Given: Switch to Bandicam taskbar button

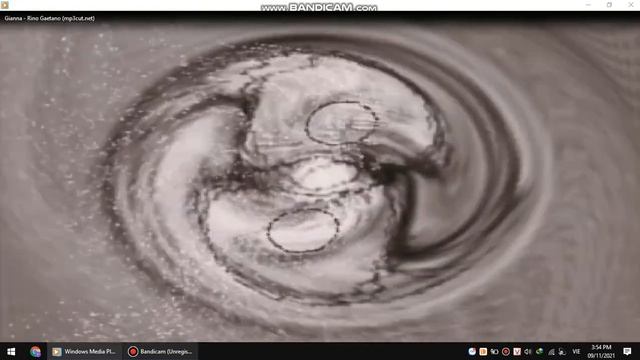Looking at the screenshot, I should tap(160, 351).
